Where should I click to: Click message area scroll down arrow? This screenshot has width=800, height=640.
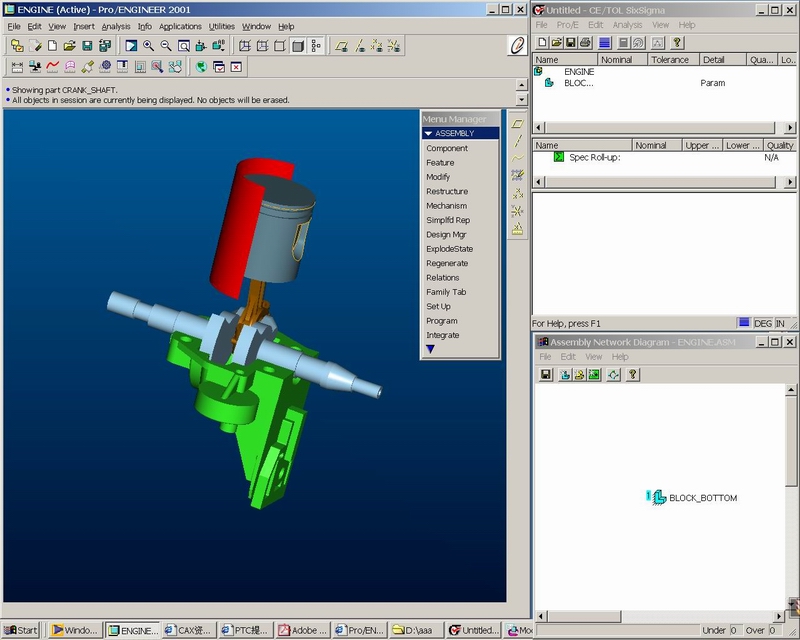pos(521,99)
